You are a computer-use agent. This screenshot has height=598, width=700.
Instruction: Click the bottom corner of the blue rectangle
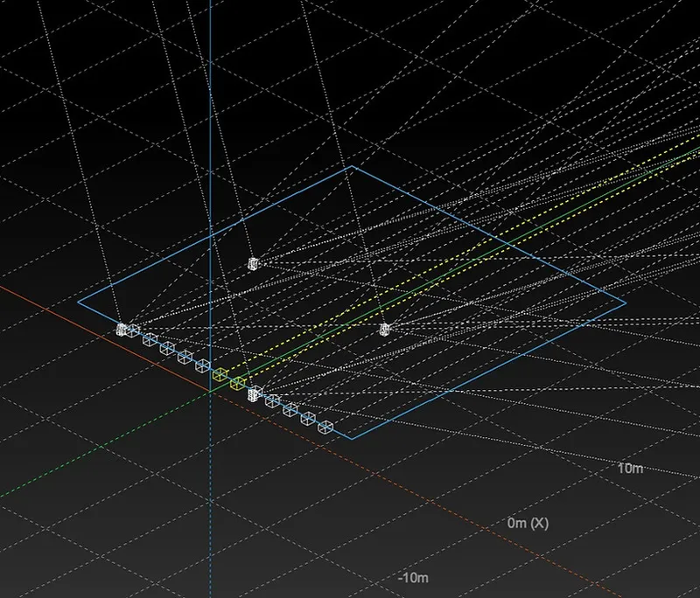pos(351,439)
